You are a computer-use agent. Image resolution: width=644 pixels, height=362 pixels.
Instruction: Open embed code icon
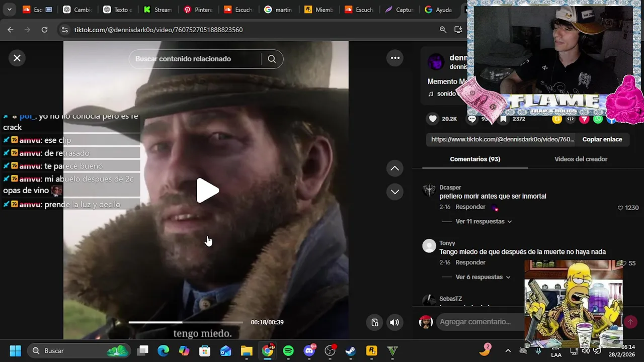click(x=571, y=119)
